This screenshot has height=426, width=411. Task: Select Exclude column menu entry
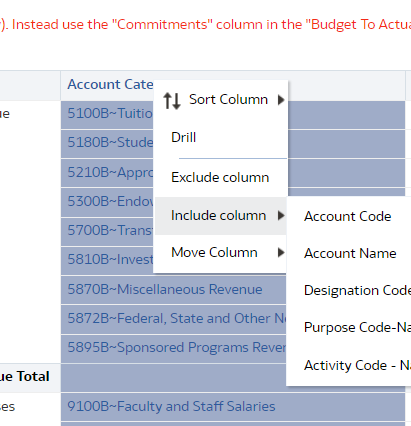click(x=220, y=177)
